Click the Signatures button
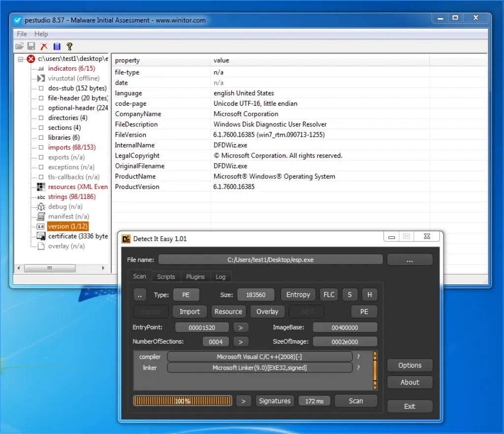 click(275, 401)
